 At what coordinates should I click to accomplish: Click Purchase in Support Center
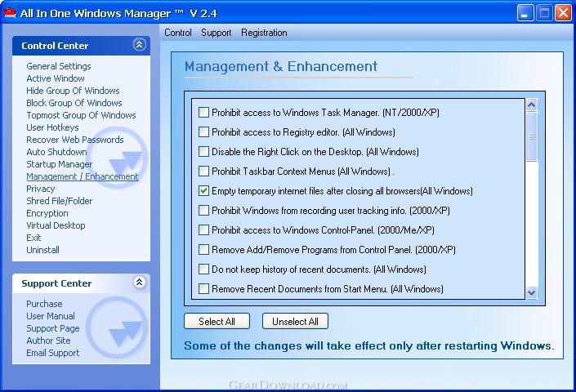[x=44, y=304]
